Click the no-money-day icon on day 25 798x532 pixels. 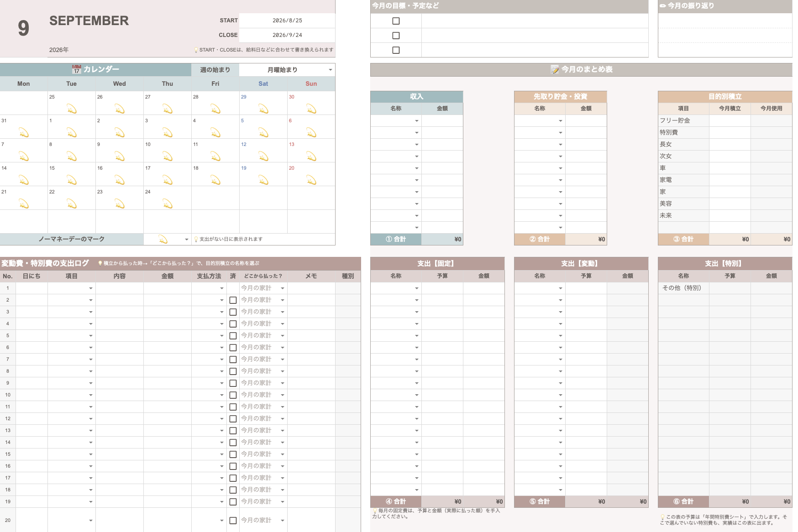pos(72,109)
